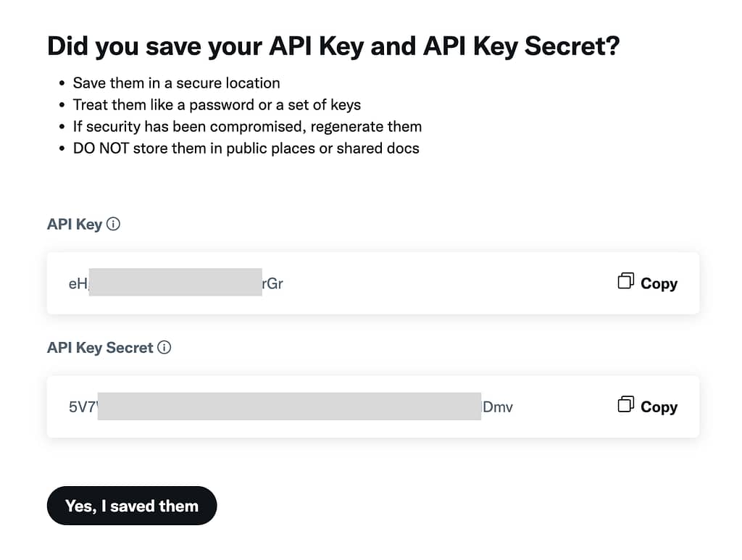Confirm with the Yes, I saved them button
Viewport: 742px width, 560px height.
tap(132, 506)
